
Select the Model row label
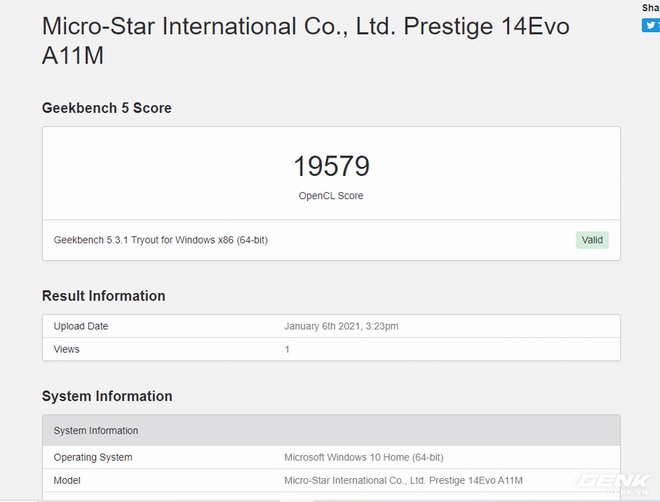(68, 480)
